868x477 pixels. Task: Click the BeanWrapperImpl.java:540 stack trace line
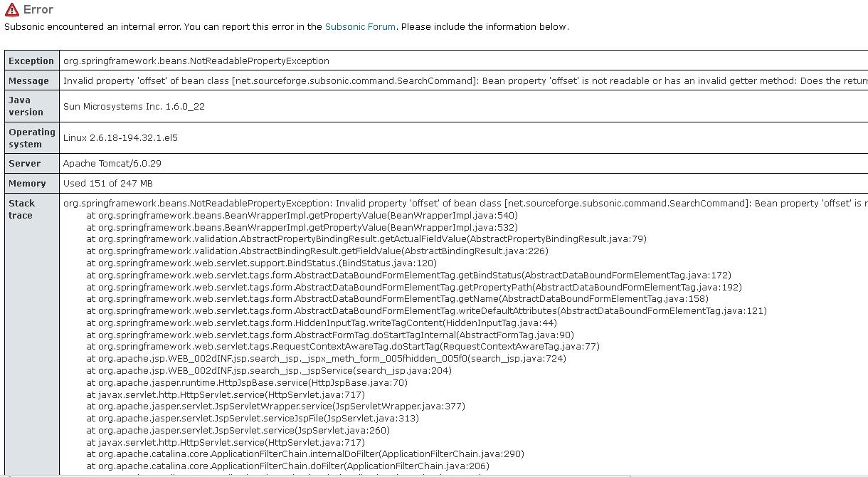point(302,216)
